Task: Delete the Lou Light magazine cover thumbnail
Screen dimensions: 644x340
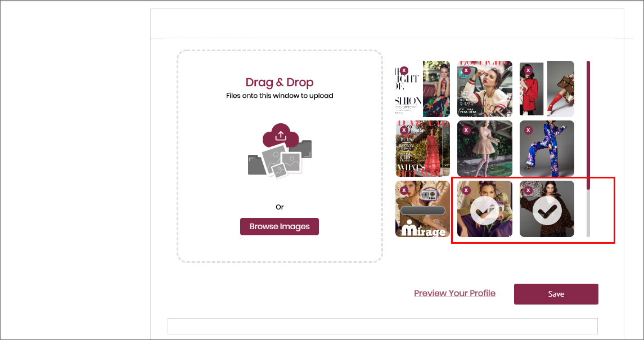Action: (x=466, y=70)
